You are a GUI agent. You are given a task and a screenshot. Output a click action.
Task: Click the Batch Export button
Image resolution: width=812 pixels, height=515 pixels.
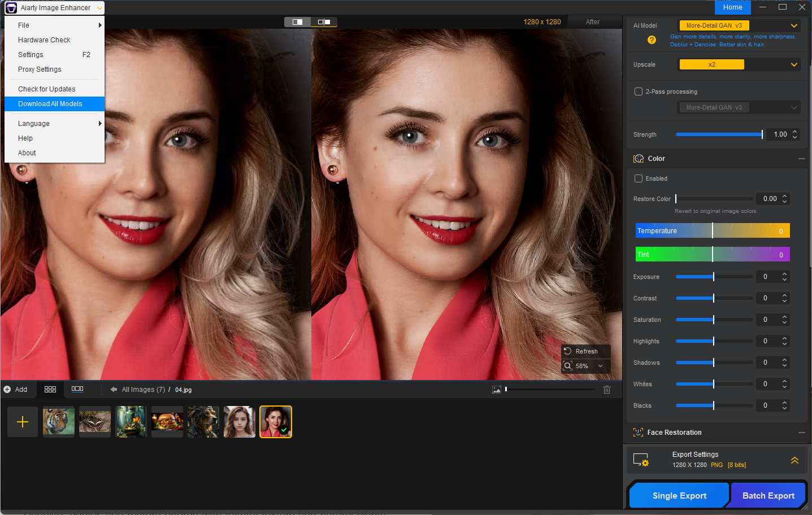tap(768, 496)
